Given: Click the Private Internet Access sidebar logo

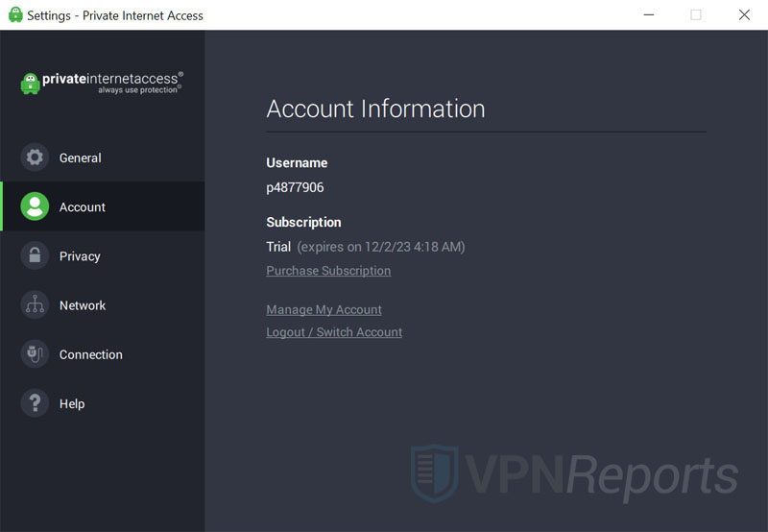Looking at the screenshot, I should (x=102, y=84).
